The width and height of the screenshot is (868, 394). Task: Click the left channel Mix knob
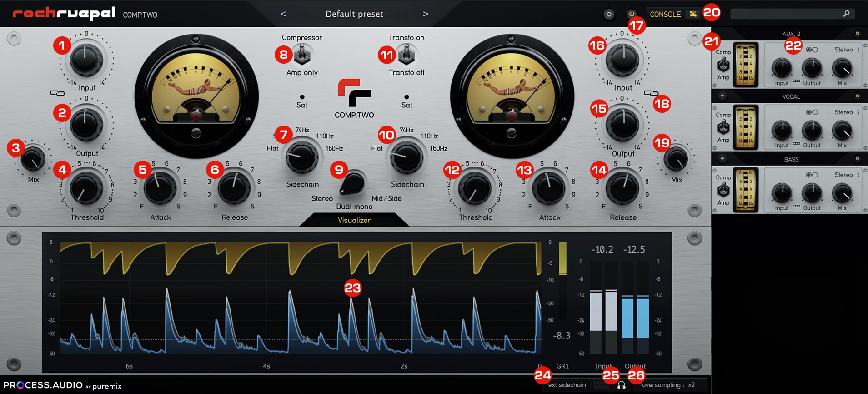click(33, 159)
